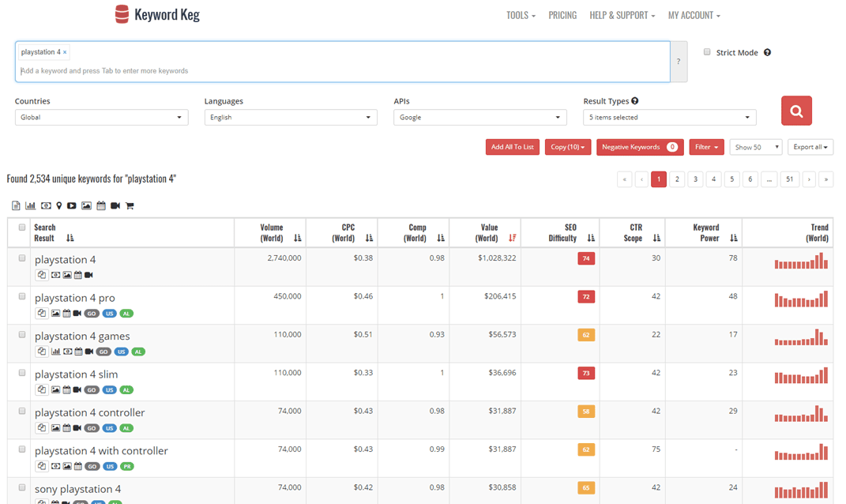
Task: Open the Filter dropdown button
Action: tap(706, 147)
